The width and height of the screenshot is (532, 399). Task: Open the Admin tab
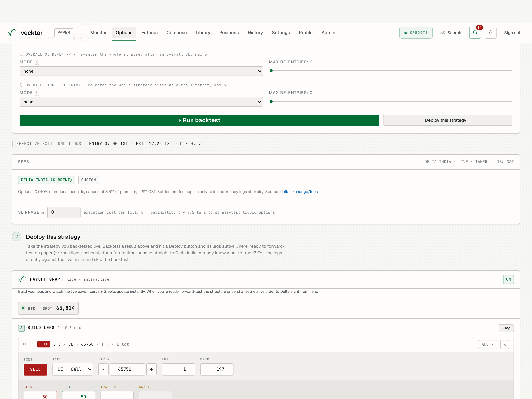pyautogui.click(x=328, y=33)
